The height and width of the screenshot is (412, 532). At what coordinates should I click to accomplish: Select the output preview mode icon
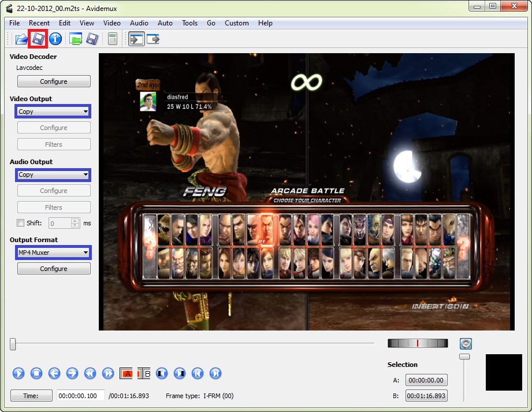(x=153, y=39)
